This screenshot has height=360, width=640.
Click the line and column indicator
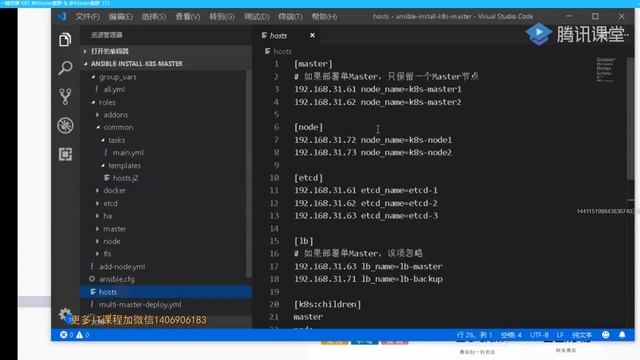pos(475,335)
